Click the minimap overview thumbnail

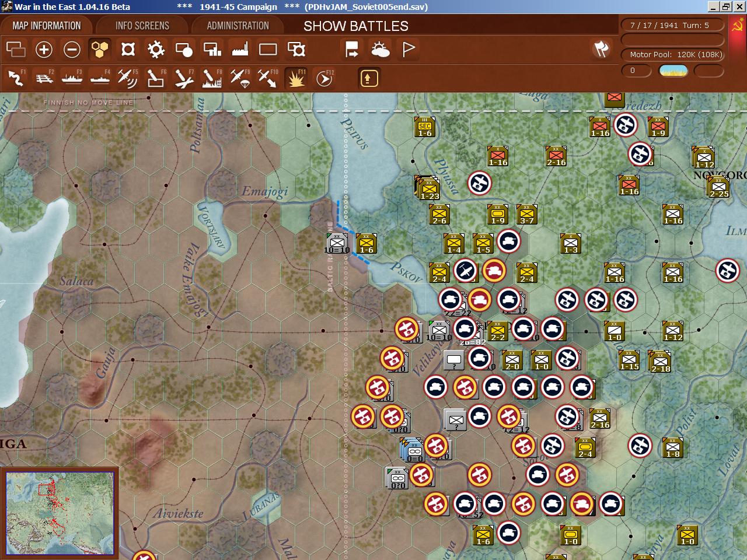[x=60, y=513]
